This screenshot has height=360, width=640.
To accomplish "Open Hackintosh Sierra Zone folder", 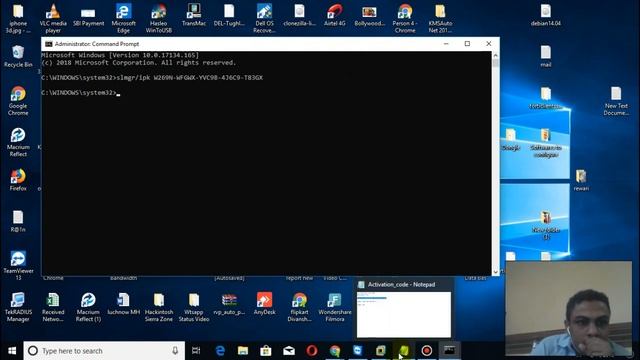I will click(x=159, y=307).
